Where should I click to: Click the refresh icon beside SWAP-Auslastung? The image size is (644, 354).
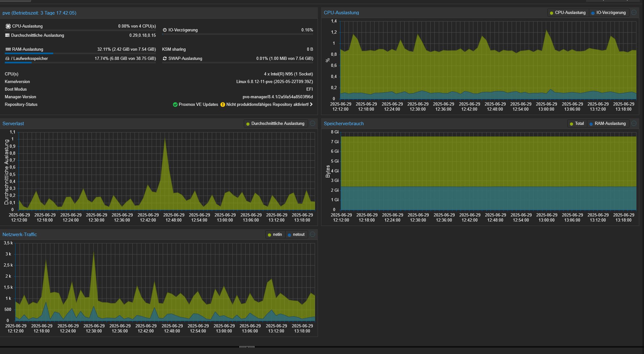(165, 58)
